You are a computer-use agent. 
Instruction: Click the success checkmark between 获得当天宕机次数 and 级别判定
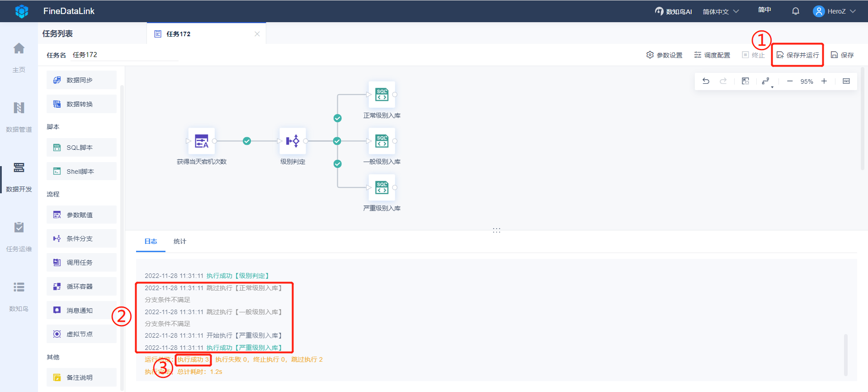(247, 141)
